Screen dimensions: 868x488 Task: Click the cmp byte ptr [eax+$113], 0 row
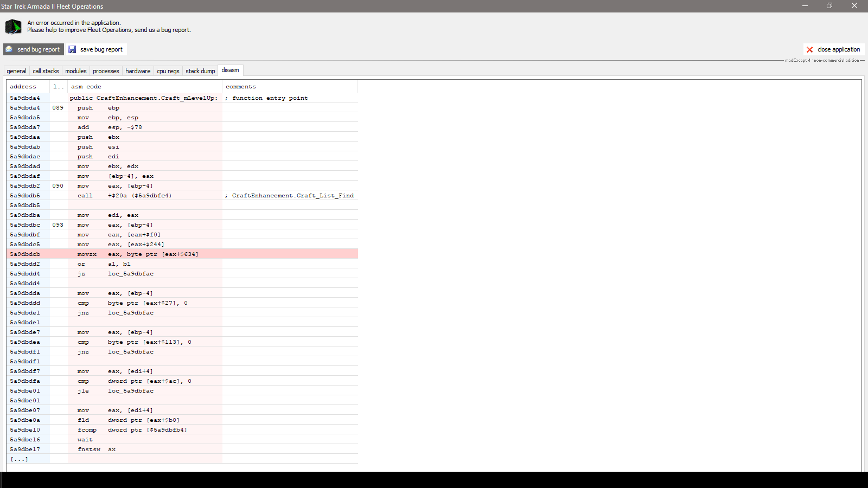pyautogui.click(x=182, y=342)
